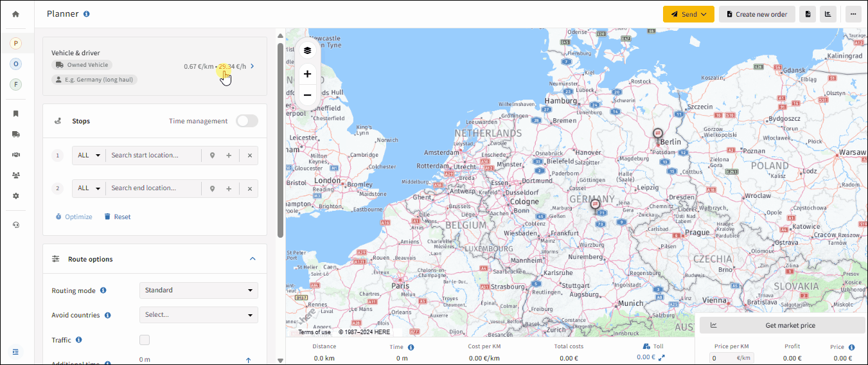Show Time info in summary bar
868x365 pixels.
pos(411,347)
